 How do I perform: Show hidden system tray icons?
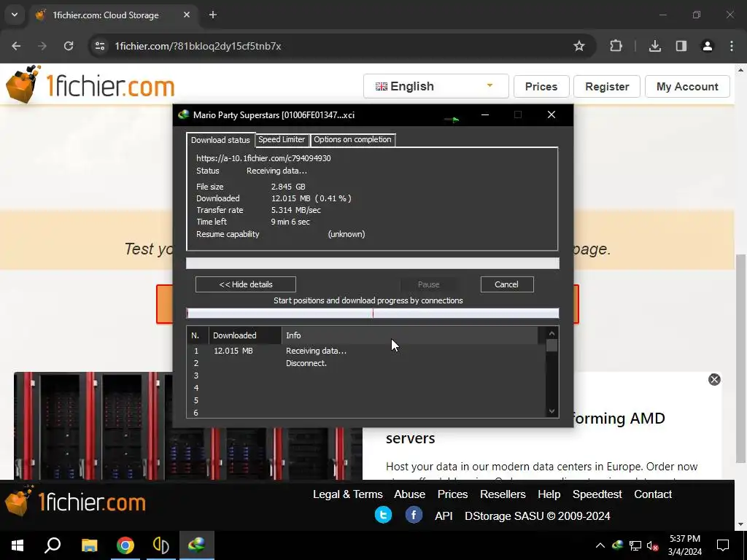[600, 545]
